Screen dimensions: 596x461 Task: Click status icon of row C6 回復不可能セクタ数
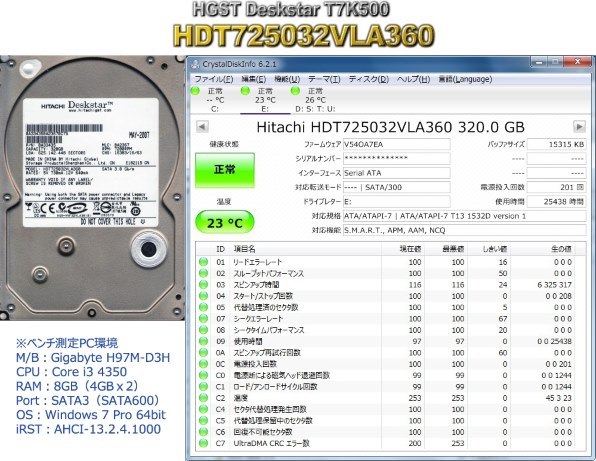(204, 432)
